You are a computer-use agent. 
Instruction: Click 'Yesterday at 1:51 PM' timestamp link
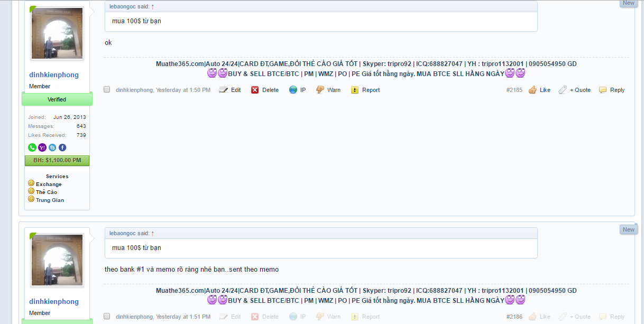point(183,317)
